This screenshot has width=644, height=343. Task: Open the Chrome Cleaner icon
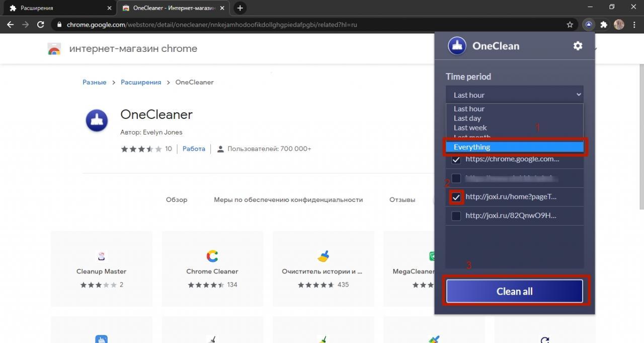click(212, 256)
